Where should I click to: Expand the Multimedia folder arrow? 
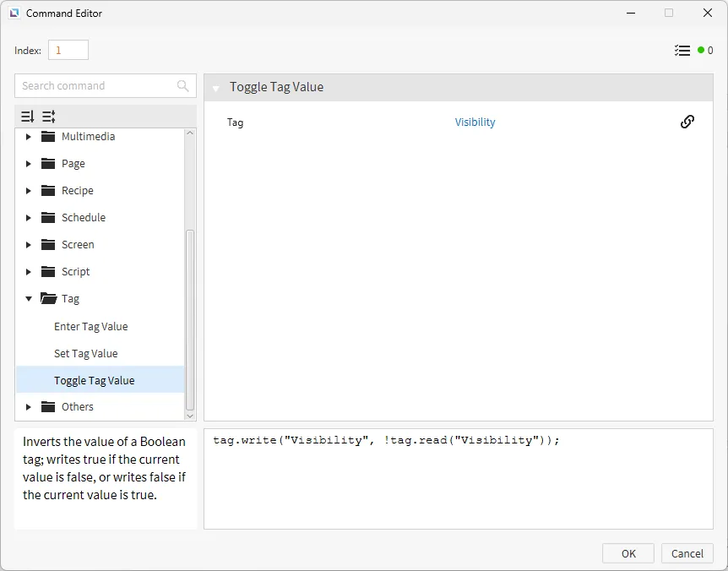click(29, 137)
